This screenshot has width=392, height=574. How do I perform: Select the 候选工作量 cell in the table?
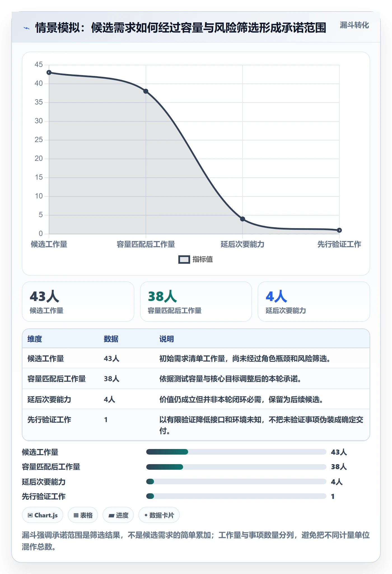pos(46,358)
